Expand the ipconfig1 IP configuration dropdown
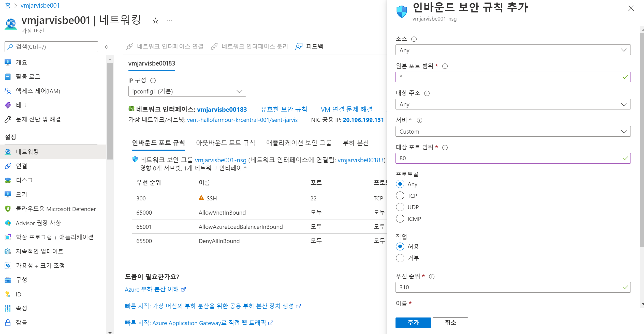Viewport: 644px width, 334px height. 187,91
